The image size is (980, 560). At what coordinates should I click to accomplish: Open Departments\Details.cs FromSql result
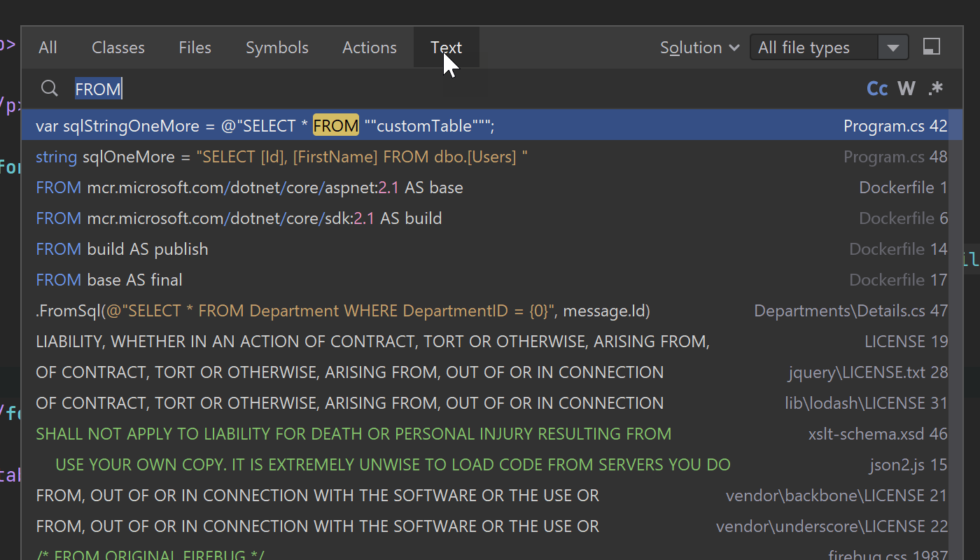tap(420, 311)
